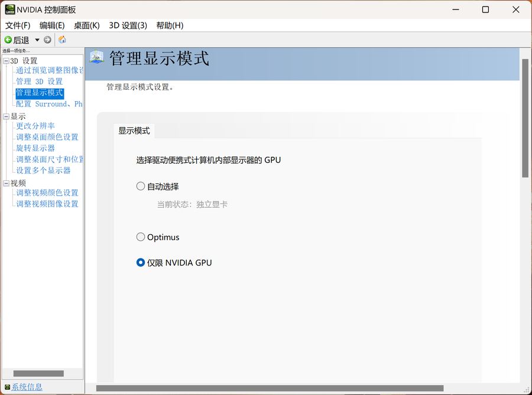Click the main panel horizontal scrollbar
This screenshot has height=395, width=532.
tap(270, 388)
